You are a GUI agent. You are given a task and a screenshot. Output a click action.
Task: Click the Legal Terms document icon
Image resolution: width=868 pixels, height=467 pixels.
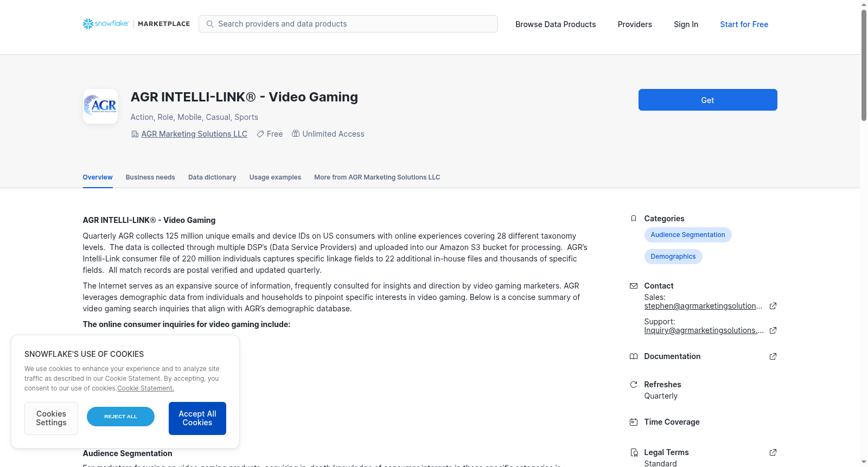point(634,452)
